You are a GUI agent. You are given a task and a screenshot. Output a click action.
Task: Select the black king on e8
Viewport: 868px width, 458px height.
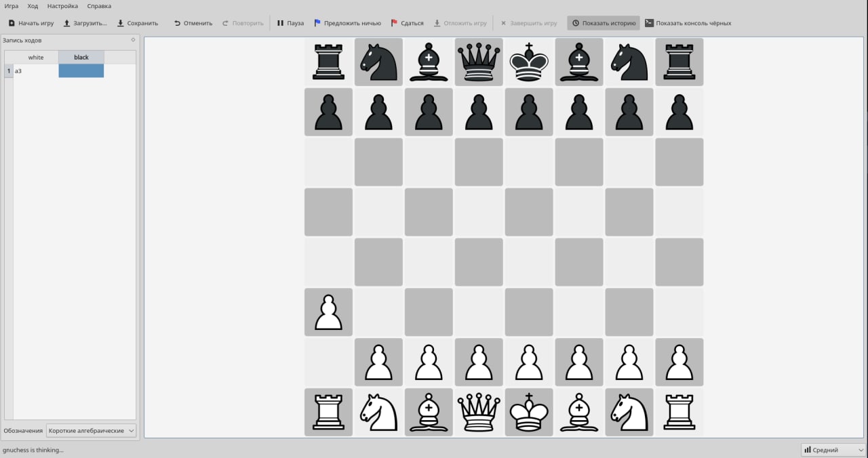[529, 62]
